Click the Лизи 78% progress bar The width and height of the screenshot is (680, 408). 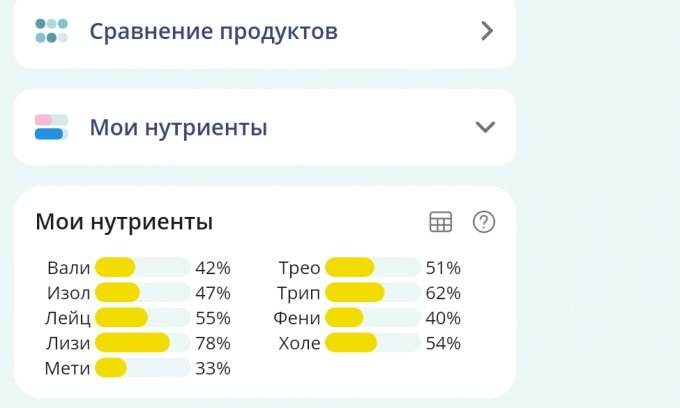[142, 343]
